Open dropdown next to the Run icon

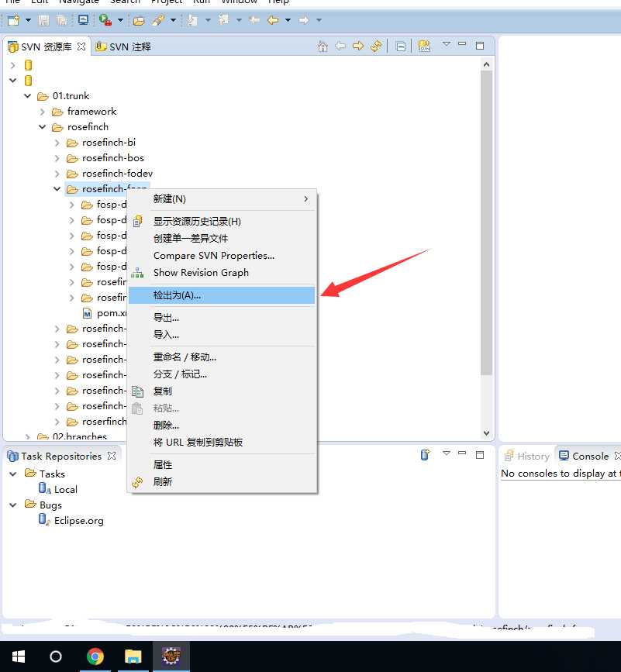[x=120, y=20]
